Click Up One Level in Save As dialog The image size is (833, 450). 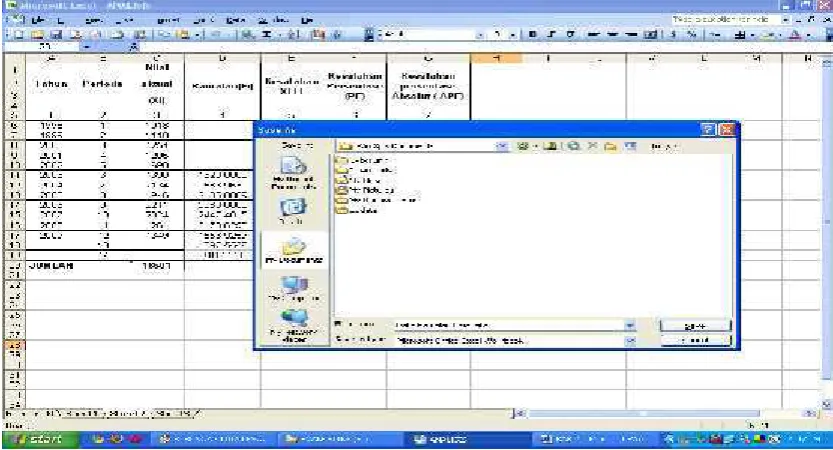click(550, 146)
